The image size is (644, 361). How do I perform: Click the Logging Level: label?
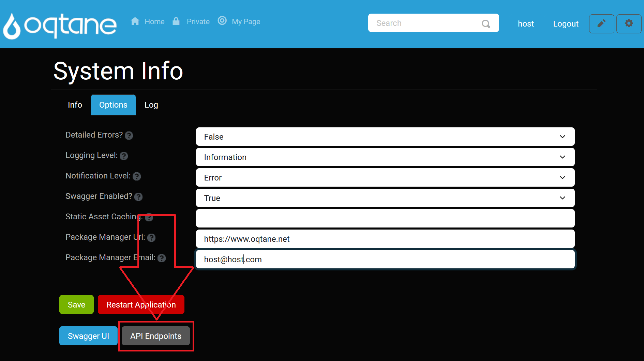point(91,155)
